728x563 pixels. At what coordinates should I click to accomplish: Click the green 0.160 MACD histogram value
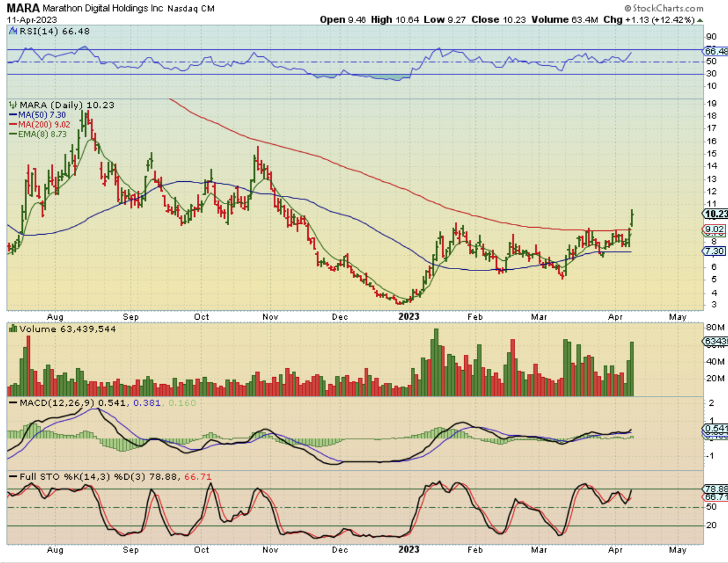click(182, 403)
